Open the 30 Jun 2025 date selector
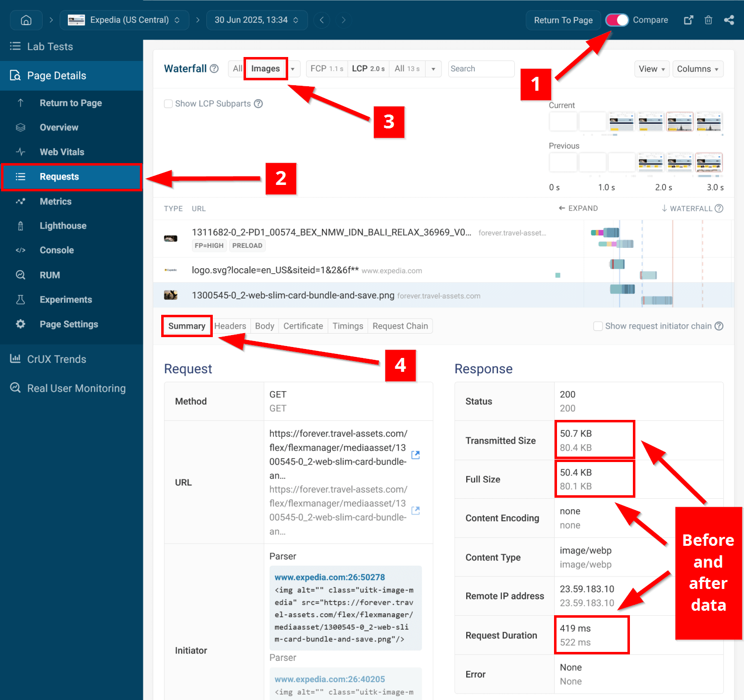The width and height of the screenshot is (744, 700). pos(256,20)
